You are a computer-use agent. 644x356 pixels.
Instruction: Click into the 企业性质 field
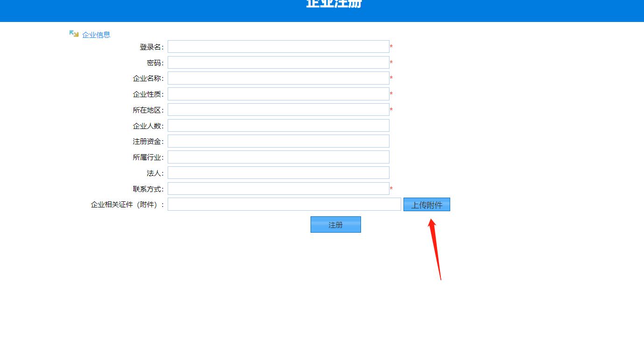[x=278, y=94]
